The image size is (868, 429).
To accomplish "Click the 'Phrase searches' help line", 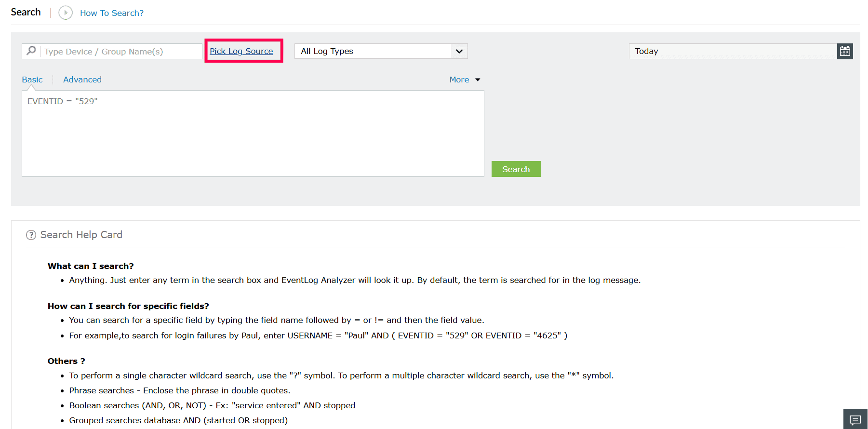I will click(x=180, y=390).
